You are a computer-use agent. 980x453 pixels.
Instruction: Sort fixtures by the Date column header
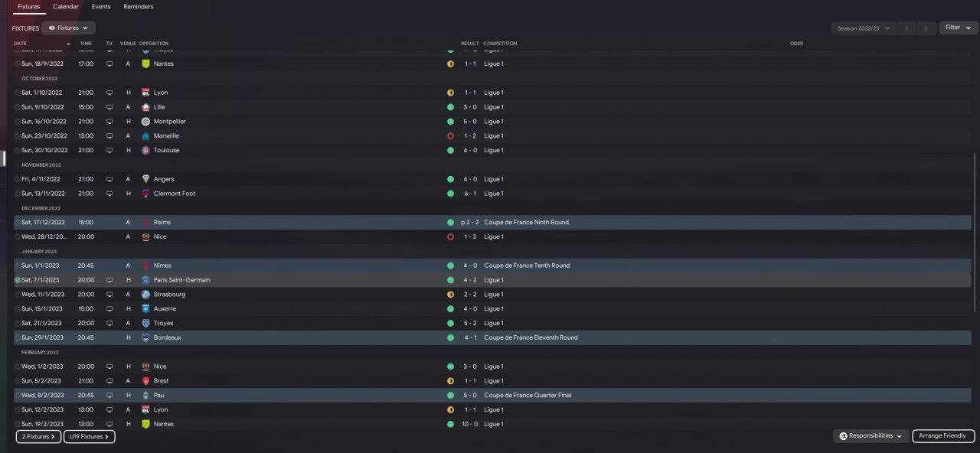tap(20, 44)
